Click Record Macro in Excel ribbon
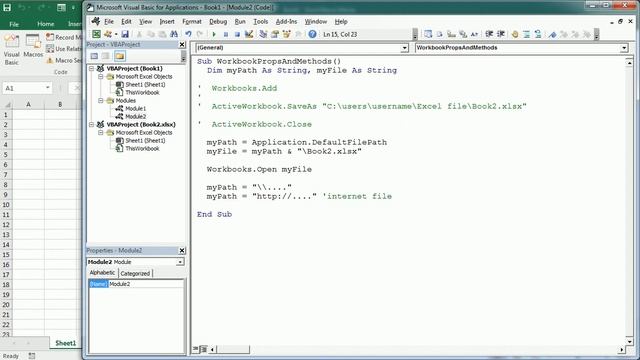 click(x=64, y=37)
